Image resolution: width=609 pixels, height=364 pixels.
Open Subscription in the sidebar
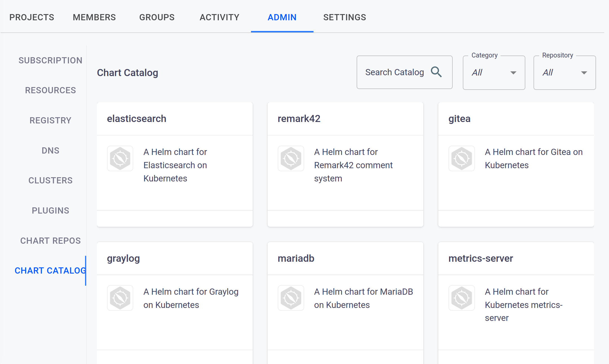(50, 60)
